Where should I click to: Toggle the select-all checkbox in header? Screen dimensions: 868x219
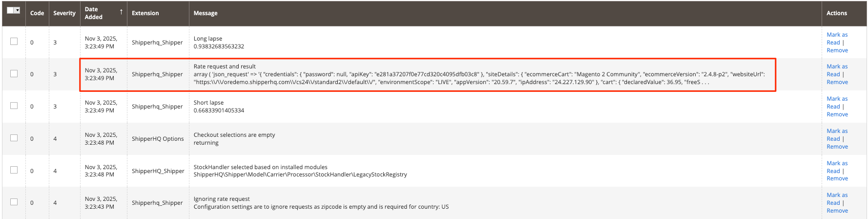click(x=11, y=10)
